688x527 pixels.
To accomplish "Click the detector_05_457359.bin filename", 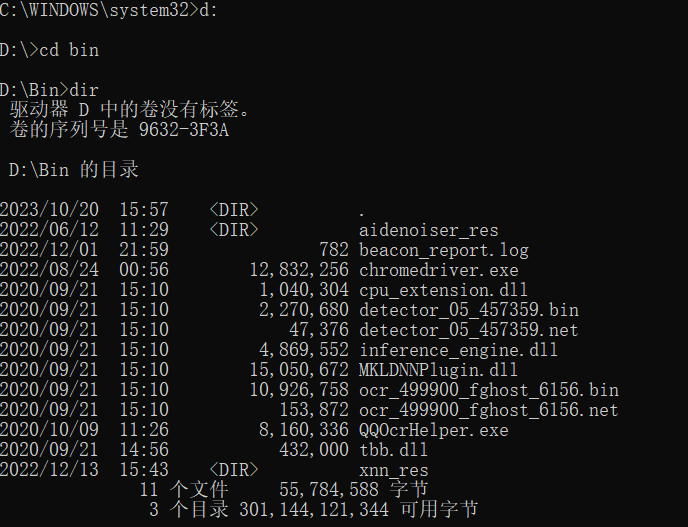I will click(469, 310).
